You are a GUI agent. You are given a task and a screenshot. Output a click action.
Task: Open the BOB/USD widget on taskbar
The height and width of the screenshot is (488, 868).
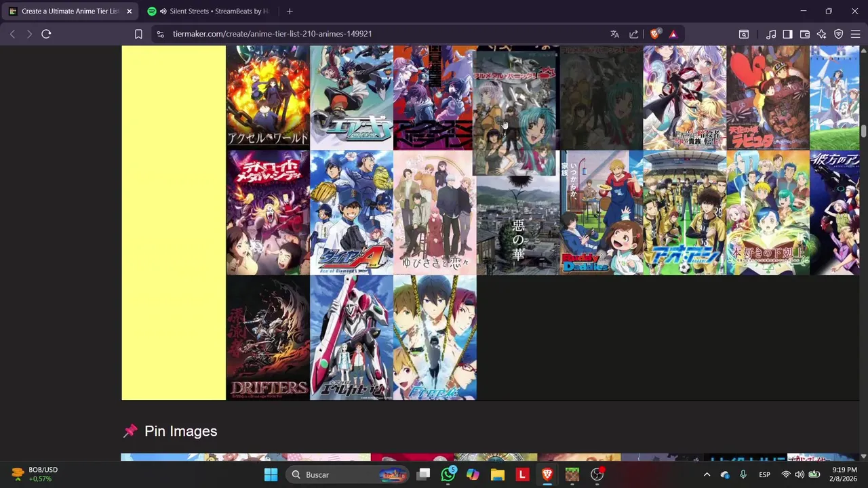pos(35,474)
